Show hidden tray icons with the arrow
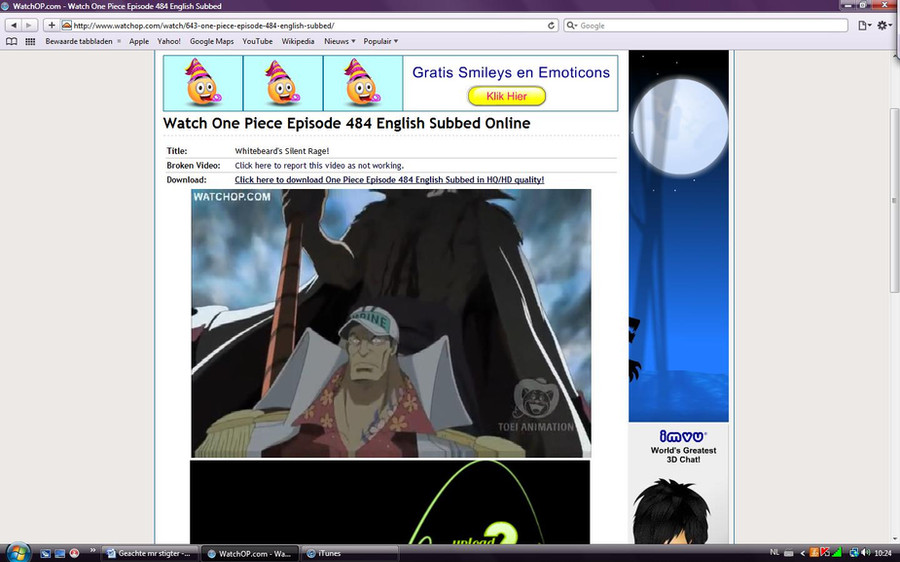This screenshot has height=562, width=900. [802, 553]
